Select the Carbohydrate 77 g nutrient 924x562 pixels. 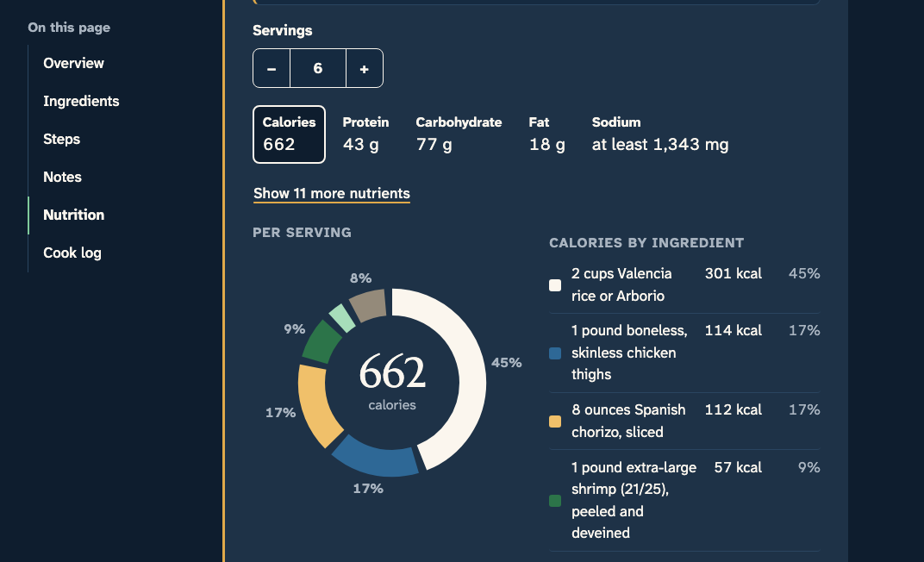[459, 134]
